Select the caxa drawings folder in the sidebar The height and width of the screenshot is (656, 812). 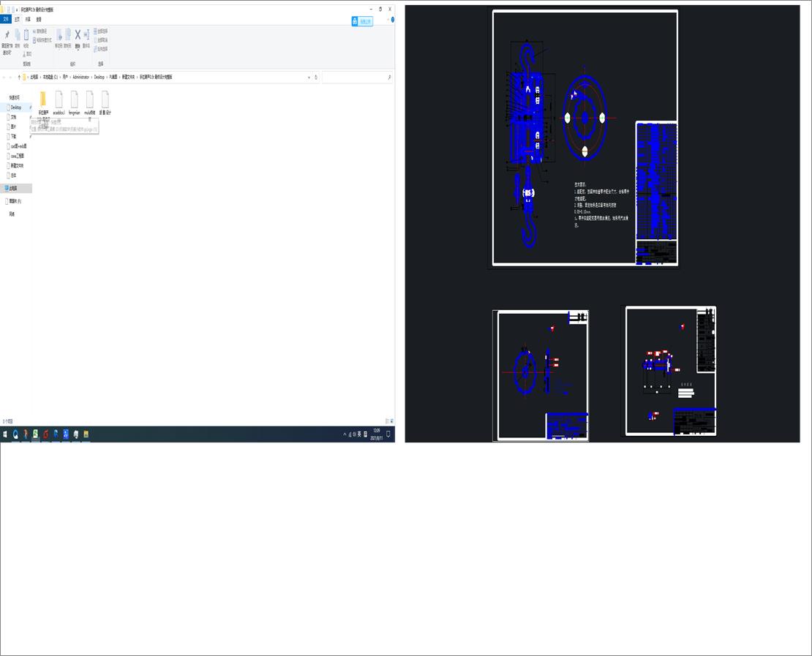pos(17,156)
